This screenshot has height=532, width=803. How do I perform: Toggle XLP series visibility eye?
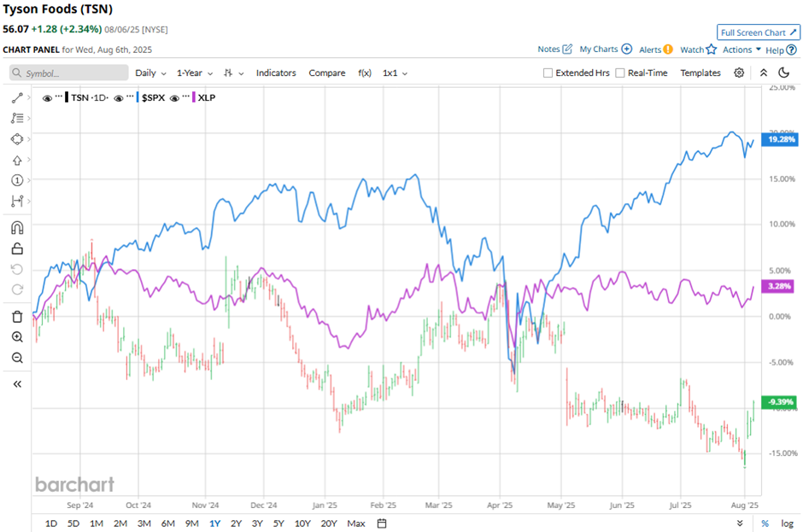tap(174, 98)
